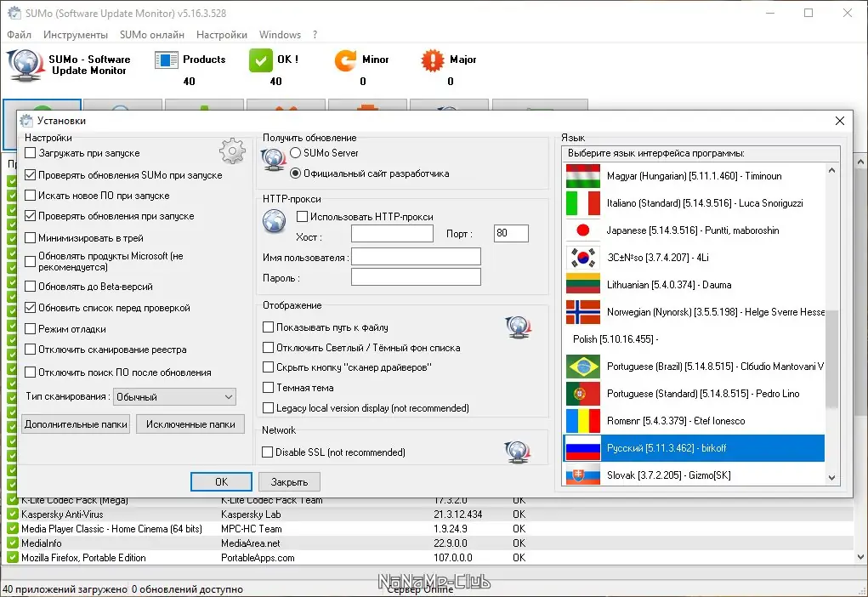Close the Установки dialog with X
The height and width of the screenshot is (597, 868).
click(x=840, y=121)
